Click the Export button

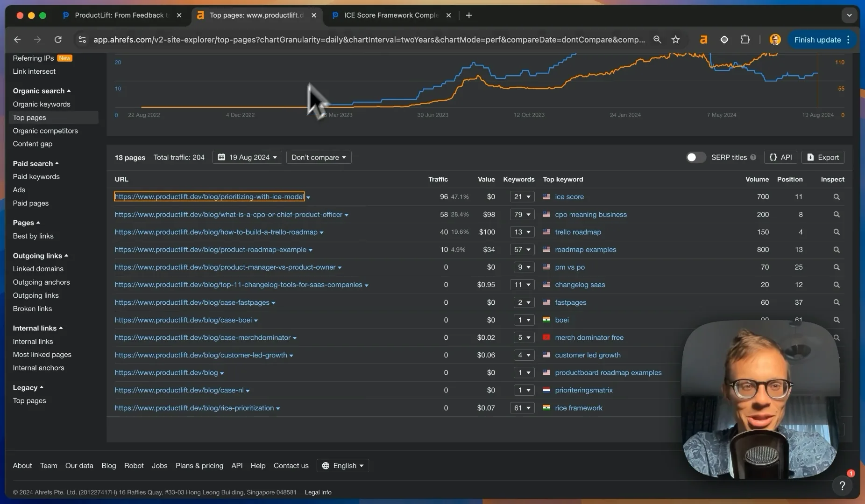point(823,157)
